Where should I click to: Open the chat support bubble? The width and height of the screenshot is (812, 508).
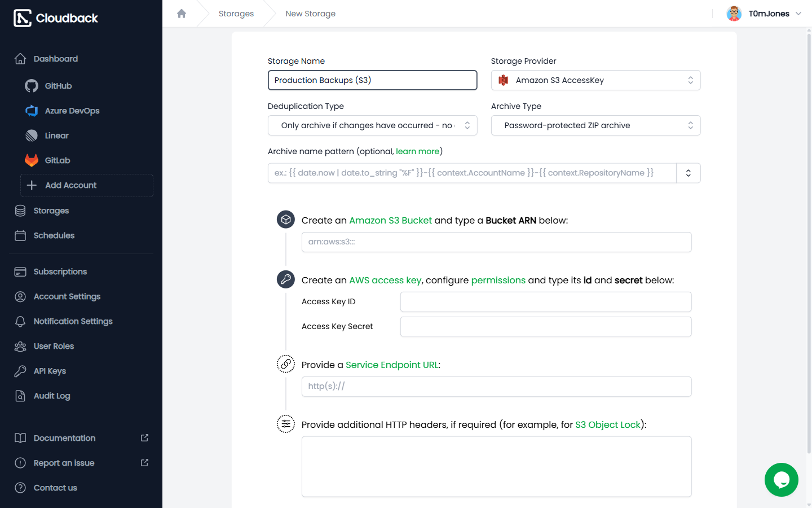click(x=782, y=480)
